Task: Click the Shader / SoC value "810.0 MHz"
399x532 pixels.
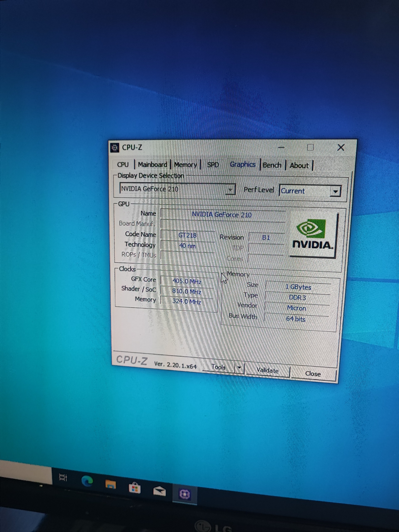Action: tap(187, 291)
